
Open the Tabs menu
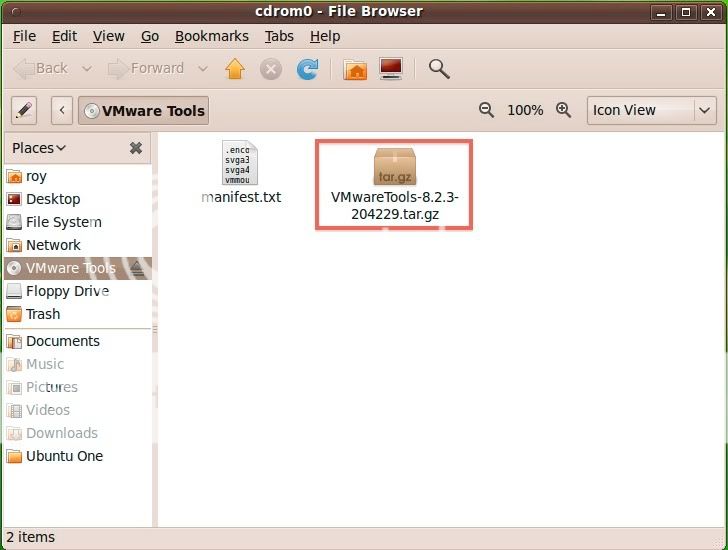[x=279, y=36]
